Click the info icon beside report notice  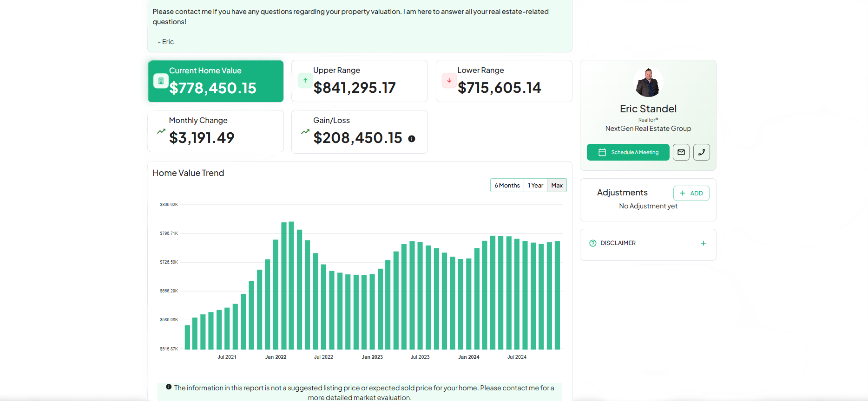[169, 387]
